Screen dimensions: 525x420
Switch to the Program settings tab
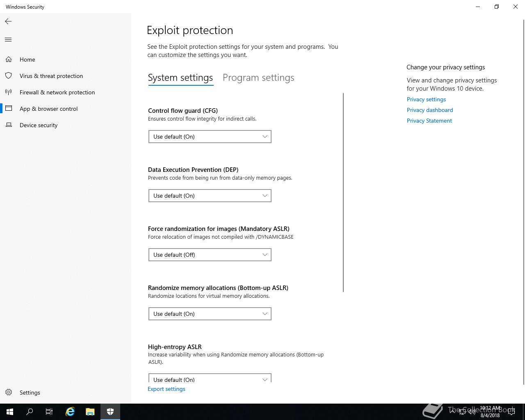[x=258, y=78]
